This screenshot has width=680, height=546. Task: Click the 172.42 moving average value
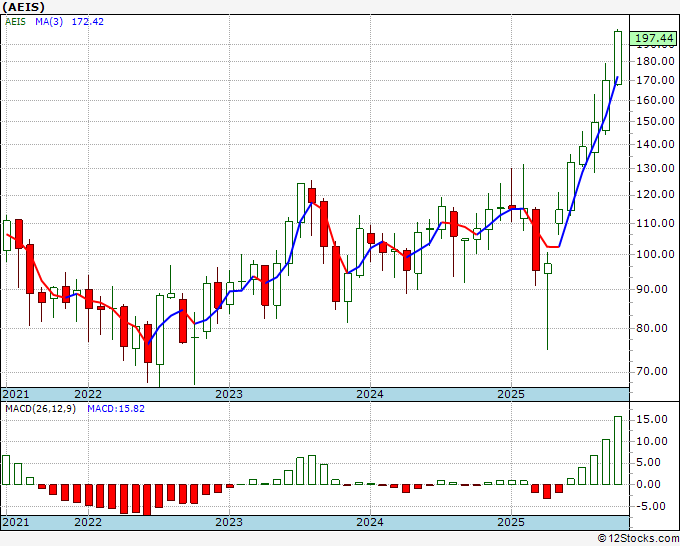[x=88, y=21]
